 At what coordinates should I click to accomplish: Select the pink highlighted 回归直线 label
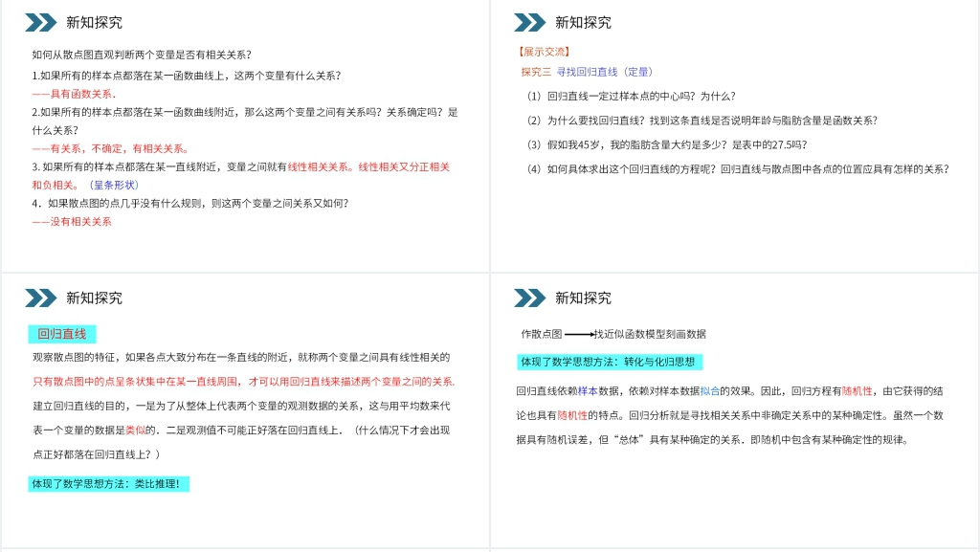(62, 334)
